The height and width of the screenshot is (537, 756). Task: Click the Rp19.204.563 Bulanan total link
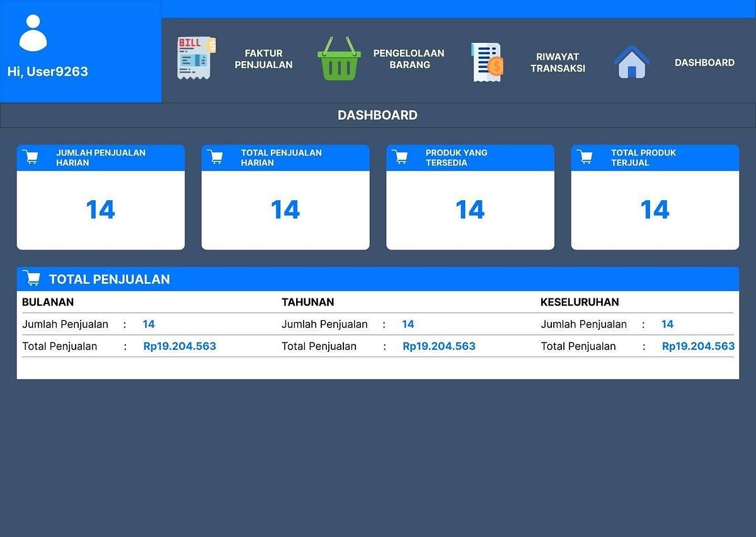(x=180, y=346)
